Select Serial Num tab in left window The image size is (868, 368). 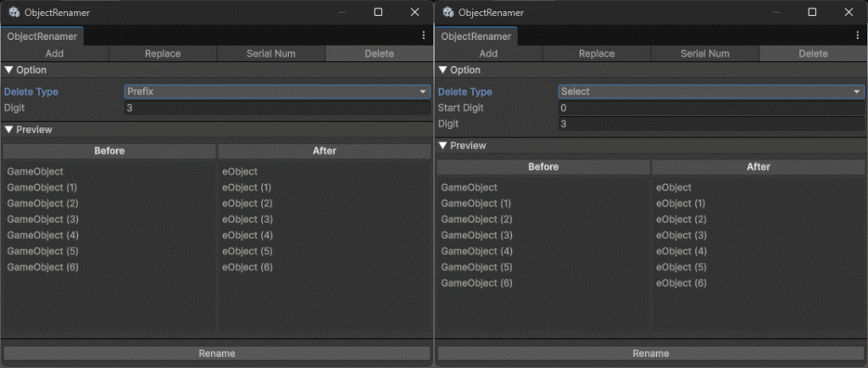point(271,53)
